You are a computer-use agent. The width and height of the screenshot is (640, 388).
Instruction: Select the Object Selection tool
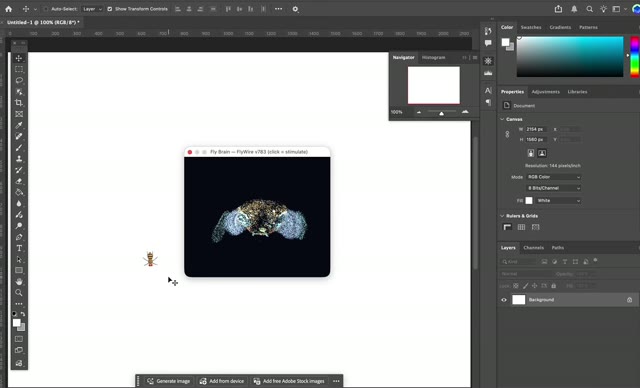pyautogui.click(x=19, y=92)
